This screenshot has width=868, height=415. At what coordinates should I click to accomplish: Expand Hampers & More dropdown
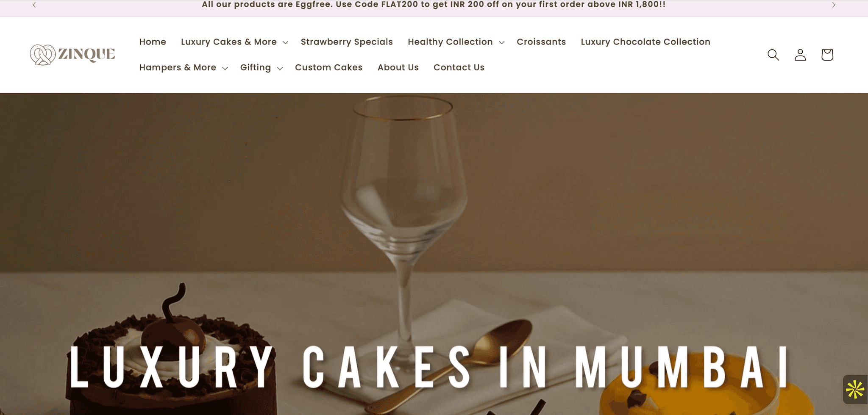point(183,68)
